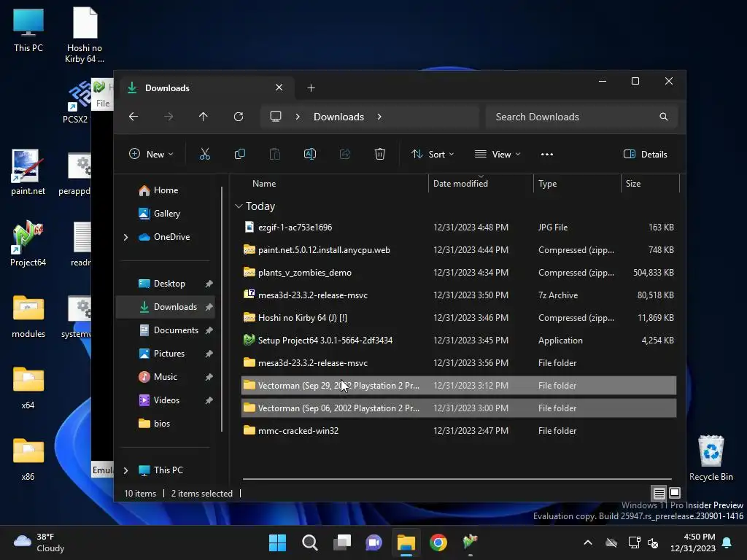This screenshot has width=747, height=560.
Task: Open the See more ellipsis menu
Action: pyautogui.click(x=547, y=155)
